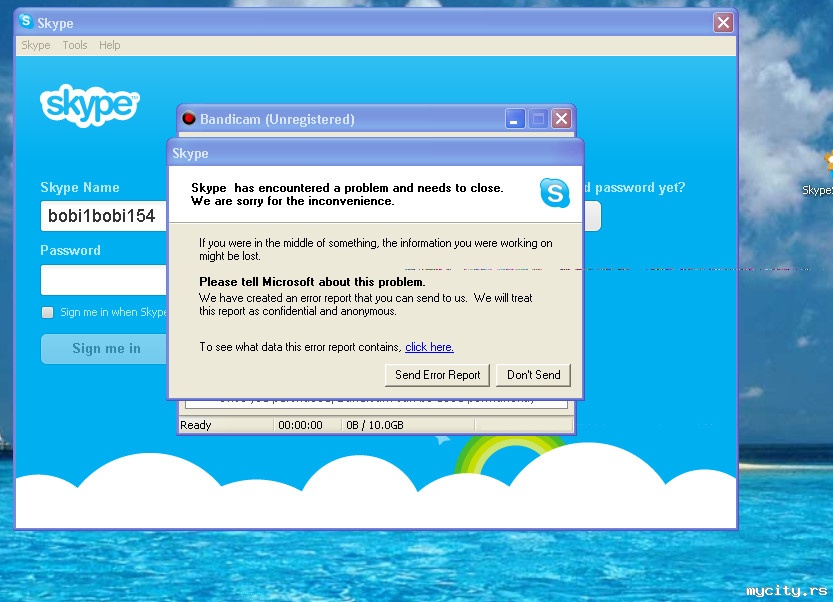833x602 pixels.
Task: Click the disabled Bandicam maximize button
Action: [538, 118]
